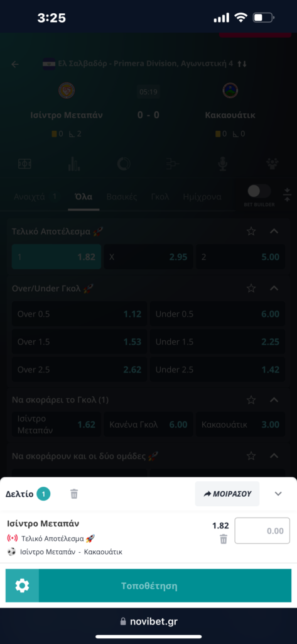Open betslip settings gear
Viewport: 297px width, 644px height.
(x=22, y=586)
